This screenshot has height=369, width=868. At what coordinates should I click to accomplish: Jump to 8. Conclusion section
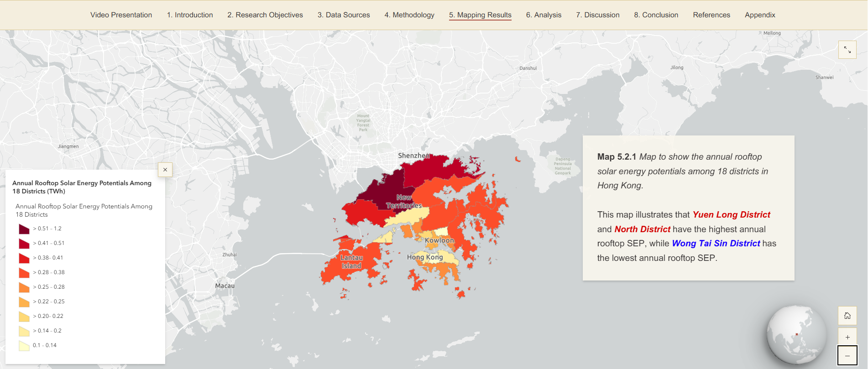pos(656,15)
